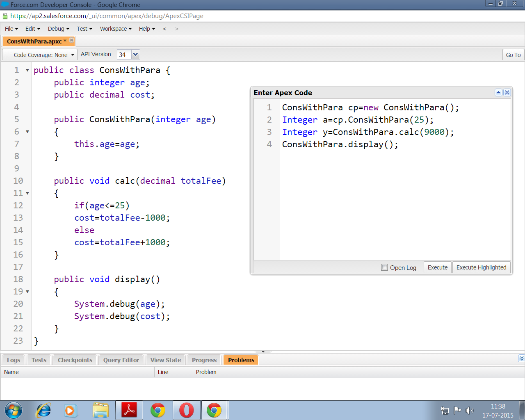
Task: Open Windows Explorer folder in the taskbar
Action: [x=100, y=411]
